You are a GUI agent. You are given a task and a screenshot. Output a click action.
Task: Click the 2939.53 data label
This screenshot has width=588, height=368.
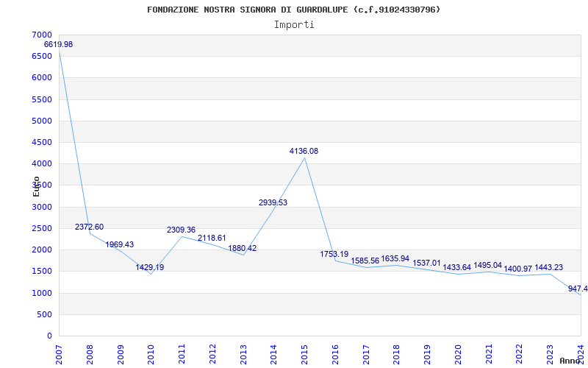click(x=273, y=202)
